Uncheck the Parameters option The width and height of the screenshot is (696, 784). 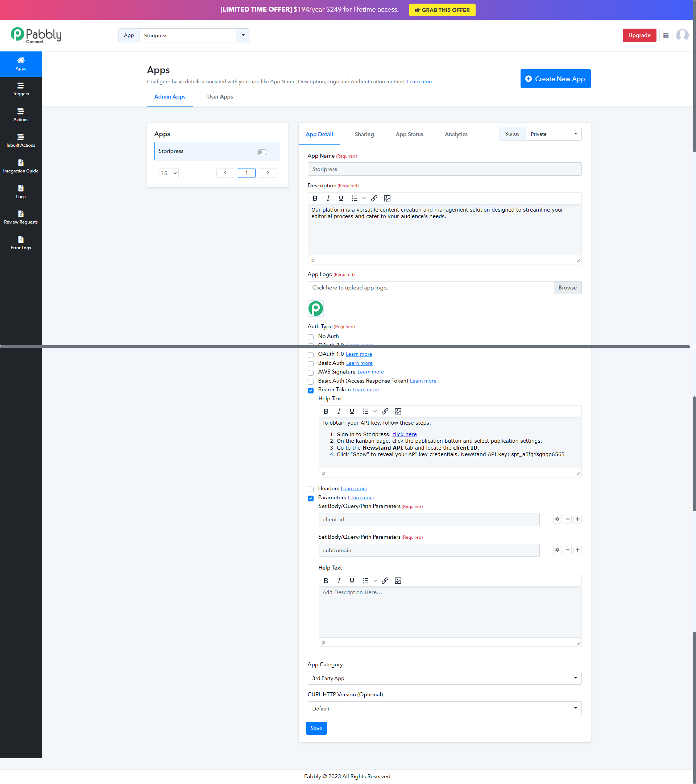[311, 499]
